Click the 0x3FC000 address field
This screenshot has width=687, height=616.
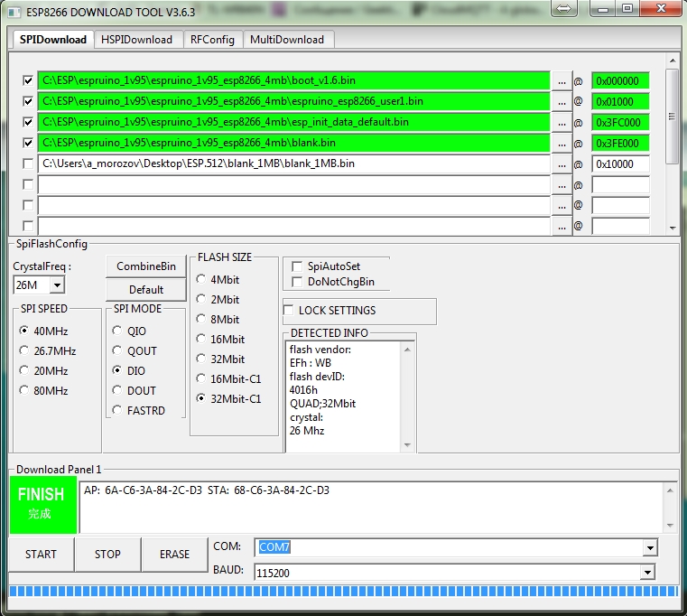click(620, 122)
